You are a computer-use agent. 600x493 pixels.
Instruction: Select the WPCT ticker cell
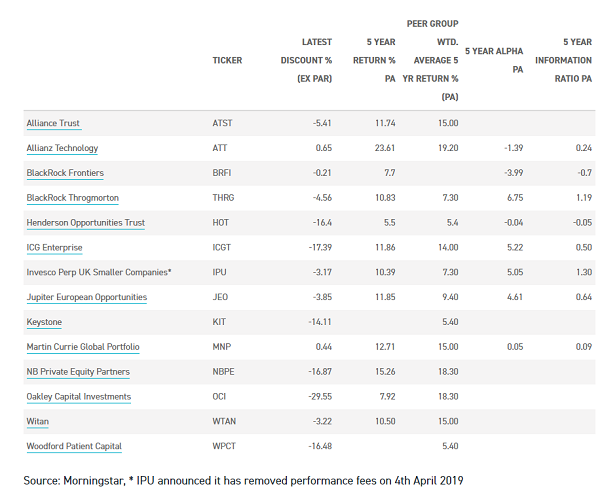(224, 446)
